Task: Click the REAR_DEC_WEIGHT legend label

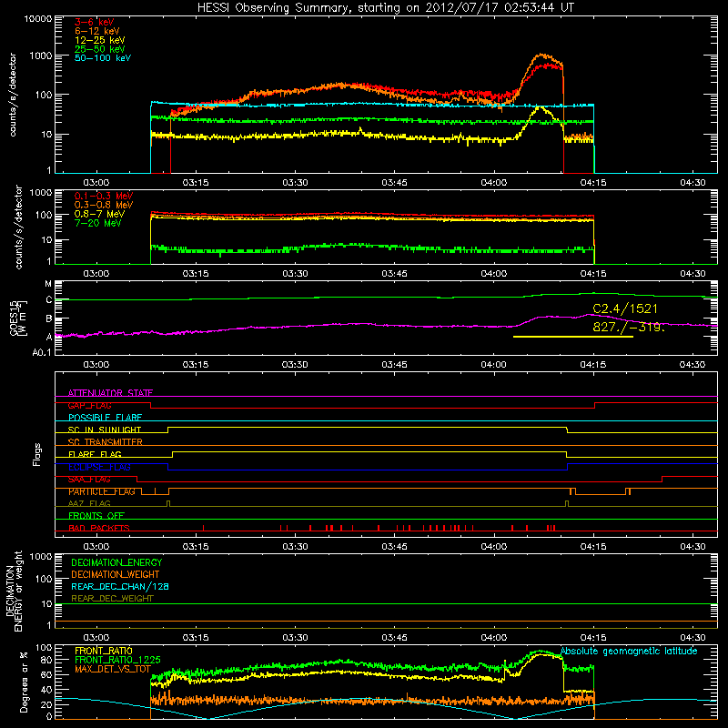Action: tap(112, 599)
